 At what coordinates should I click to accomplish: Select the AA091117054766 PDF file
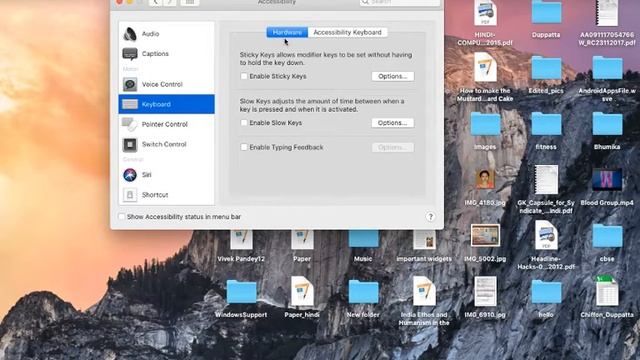tap(607, 13)
